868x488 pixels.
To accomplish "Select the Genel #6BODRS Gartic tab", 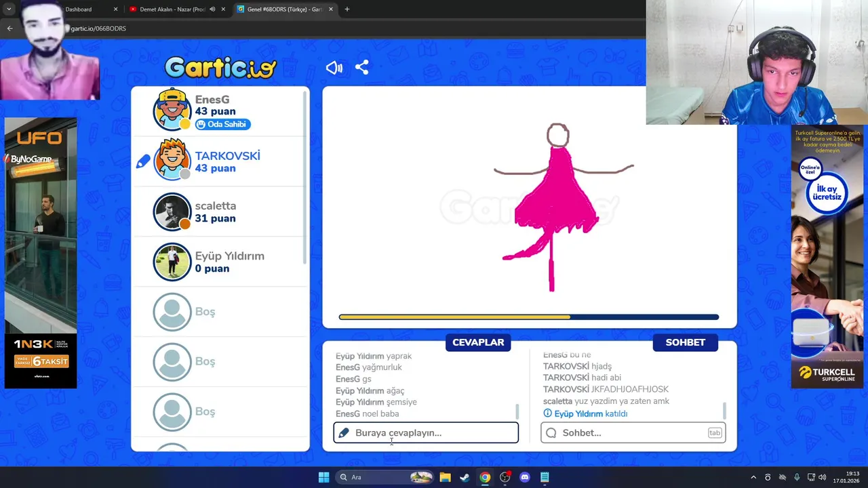I will 284,9.
